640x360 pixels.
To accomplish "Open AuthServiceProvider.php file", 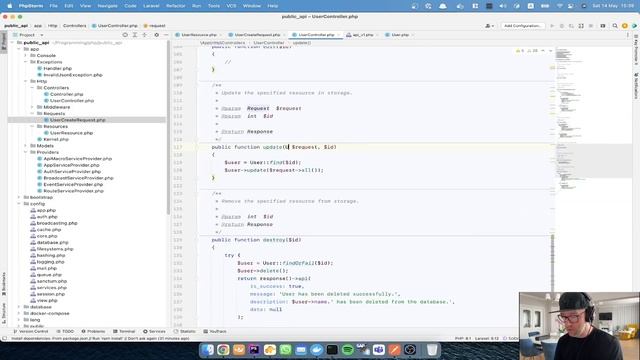I will pyautogui.click(x=69, y=171).
